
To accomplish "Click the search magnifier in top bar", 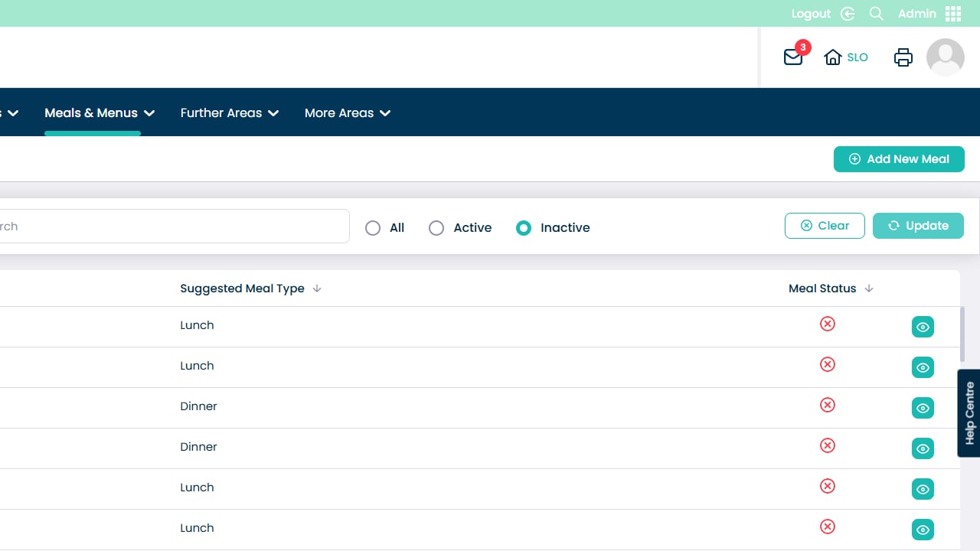I will [877, 14].
